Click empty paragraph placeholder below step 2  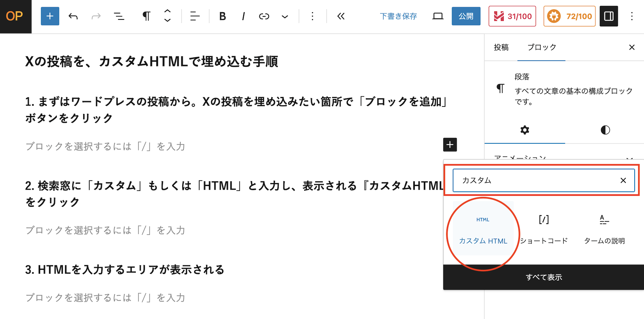tap(105, 230)
